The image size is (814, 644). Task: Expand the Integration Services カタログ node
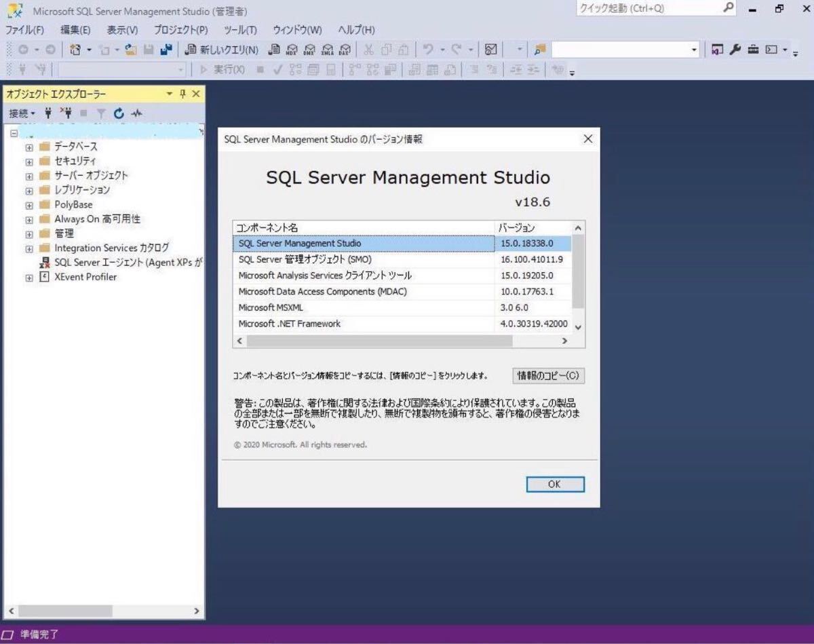tap(29, 248)
